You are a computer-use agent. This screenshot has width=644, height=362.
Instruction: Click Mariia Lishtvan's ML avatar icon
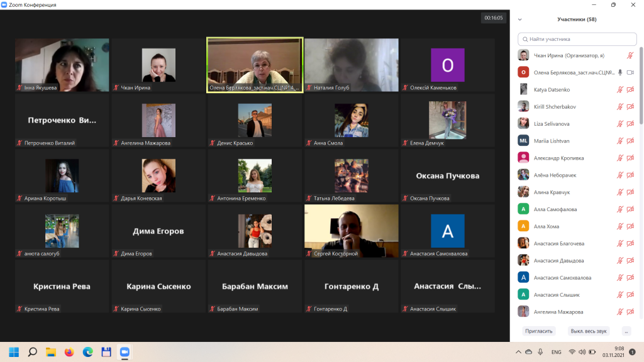click(x=523, y=141)
